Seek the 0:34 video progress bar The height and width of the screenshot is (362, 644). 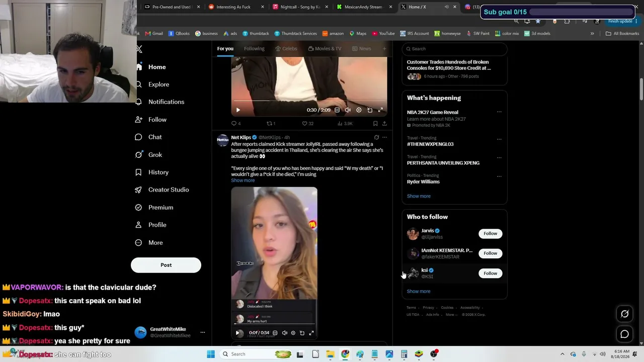[x=274, y=324]
